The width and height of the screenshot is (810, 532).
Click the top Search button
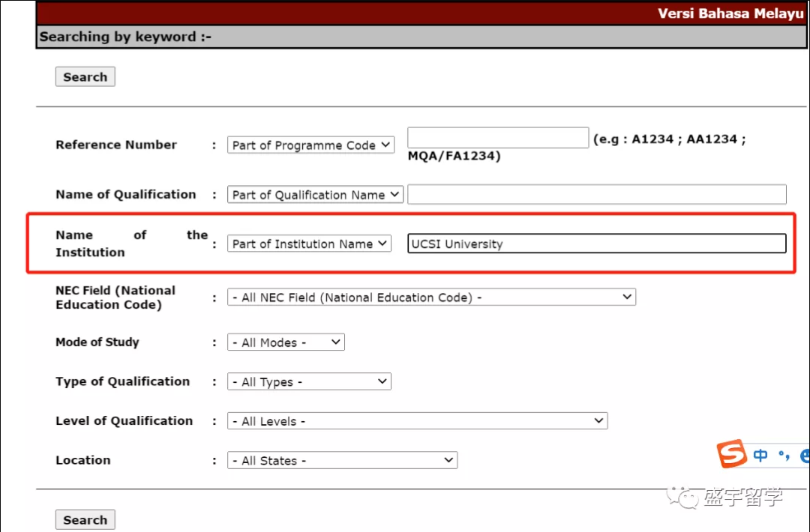(x=85, y=77)
